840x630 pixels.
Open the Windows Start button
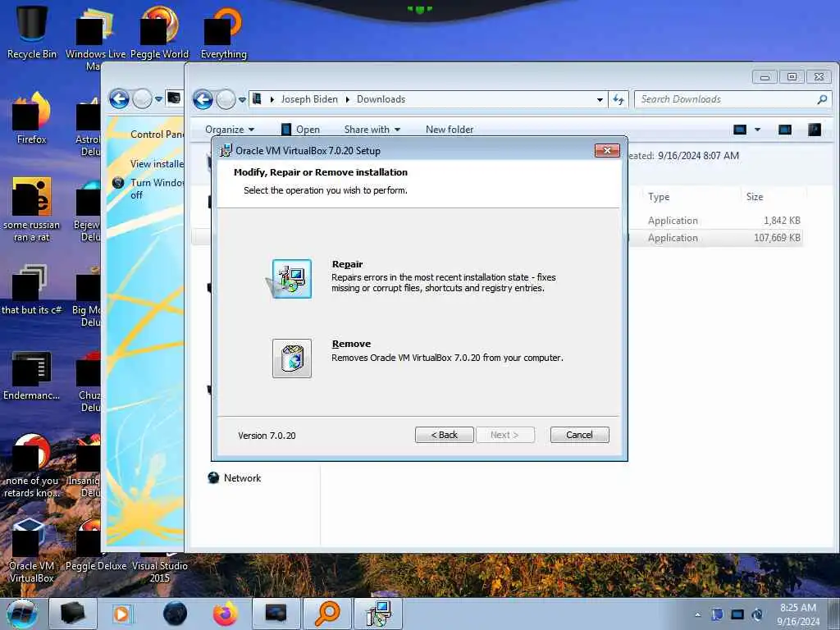22,614
